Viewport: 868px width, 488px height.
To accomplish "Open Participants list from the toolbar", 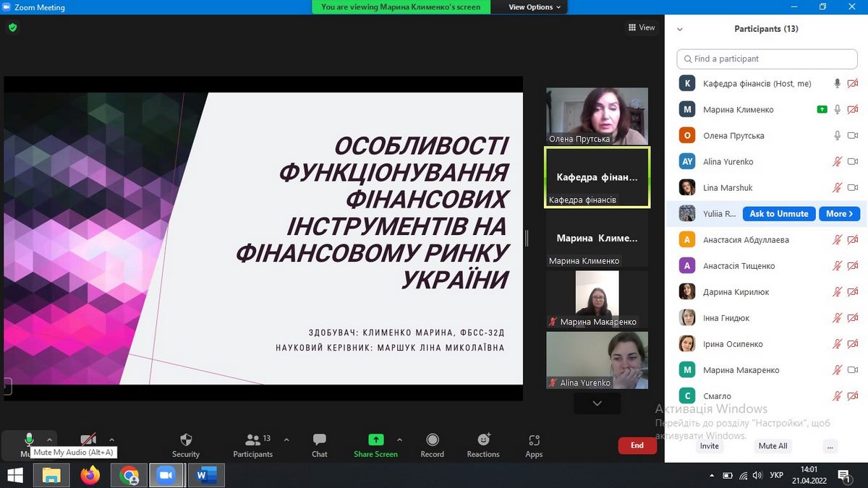I will tap(252, 440).
